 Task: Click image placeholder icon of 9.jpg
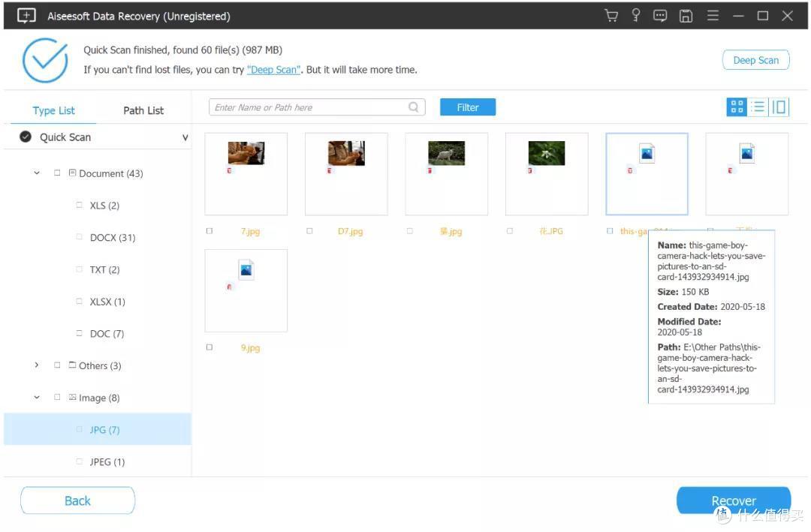[246, 270]
